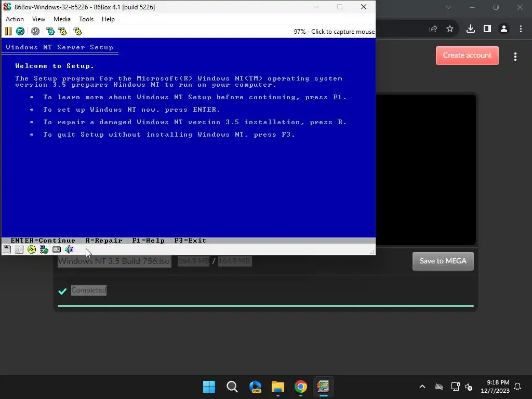Open the Media menu in 86Box
532x399 pixels.
click(x=62, y=19)
